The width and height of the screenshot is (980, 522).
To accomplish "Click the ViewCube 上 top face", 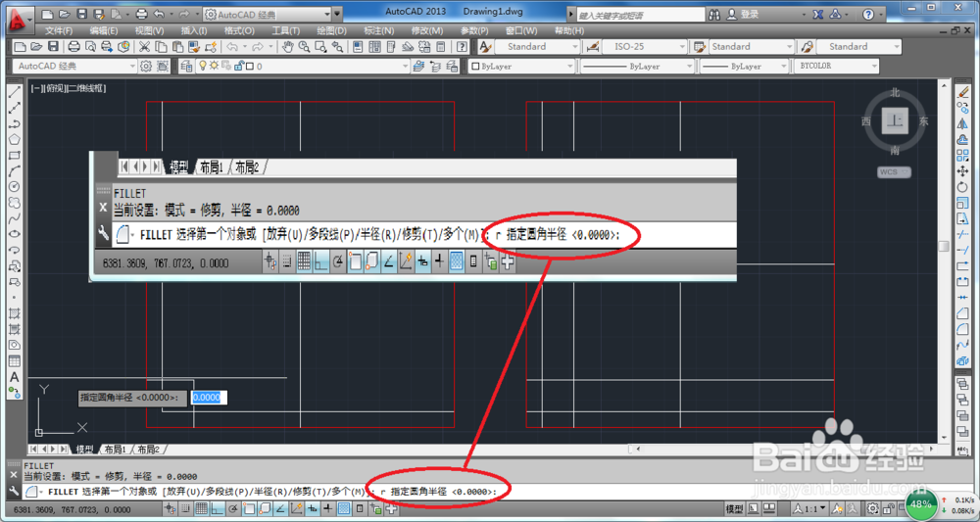I will coord(895,121).
